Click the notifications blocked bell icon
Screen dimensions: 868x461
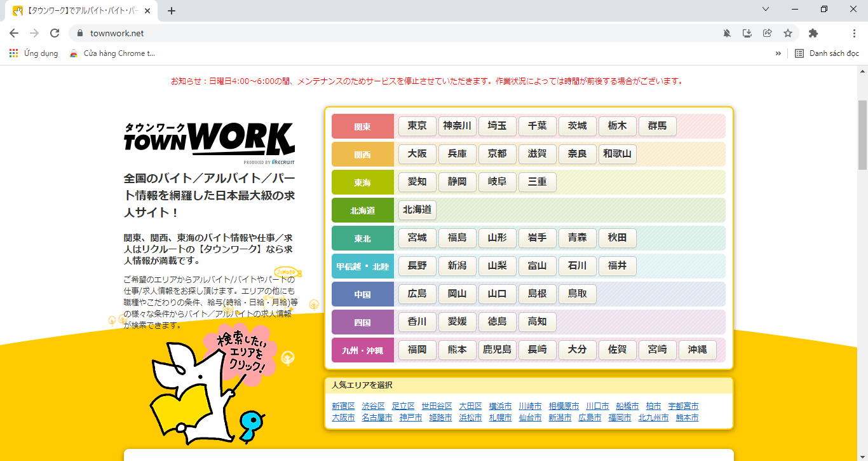point(727,33)
